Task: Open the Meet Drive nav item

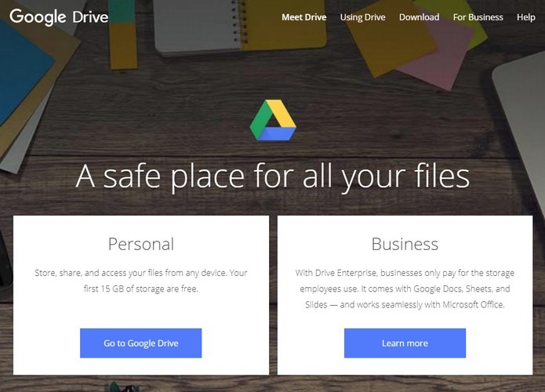Action: click(x=303, y=17)
